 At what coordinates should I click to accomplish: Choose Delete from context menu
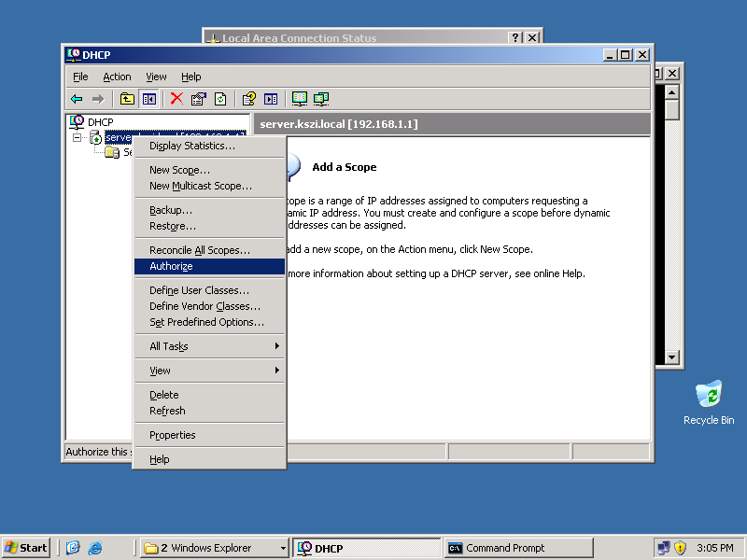(209, 395)
